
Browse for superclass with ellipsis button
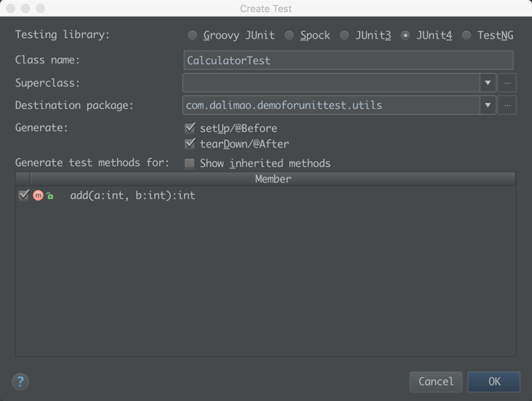coord(507,83)
